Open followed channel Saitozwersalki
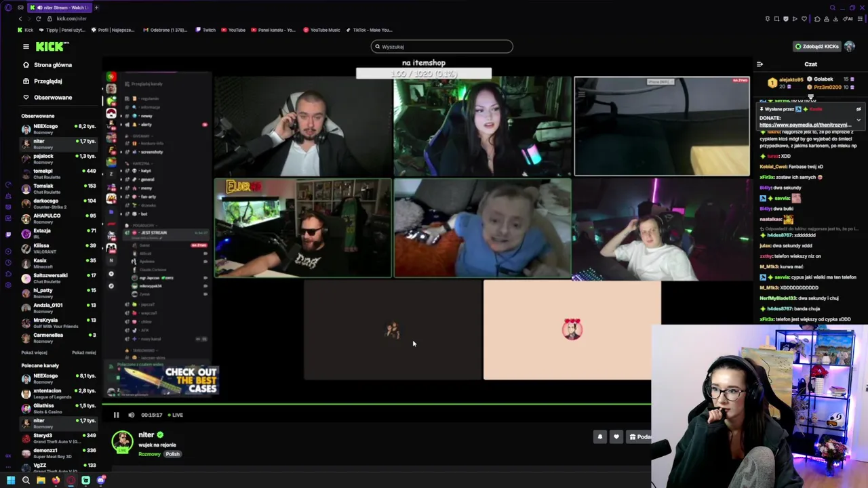Screen dimensions: 868x488 (x=59, y=278)
